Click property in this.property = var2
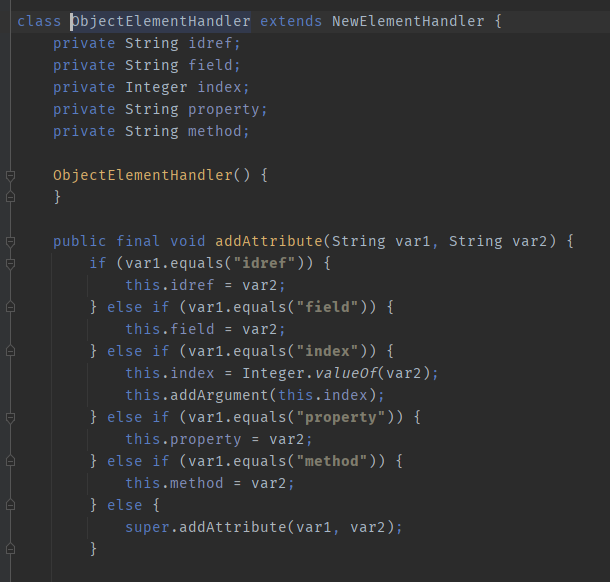This screenshot has width=610, height=582. 206,439
